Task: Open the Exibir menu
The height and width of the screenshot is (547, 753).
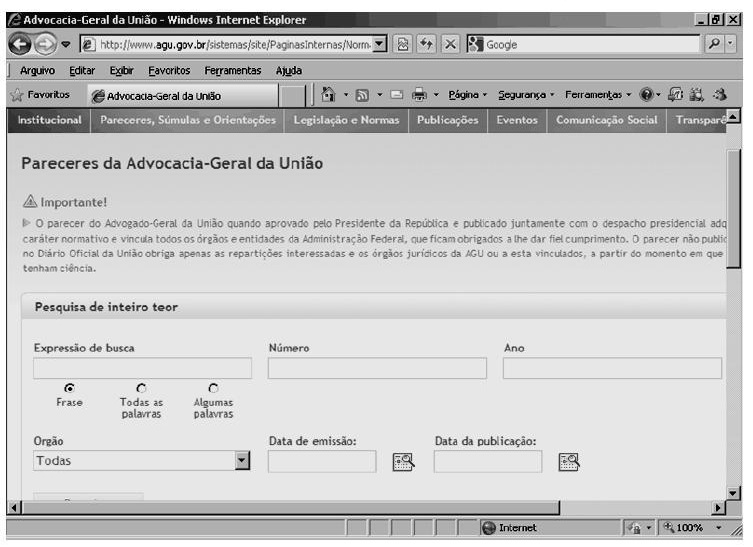Action: pos(121,71)
